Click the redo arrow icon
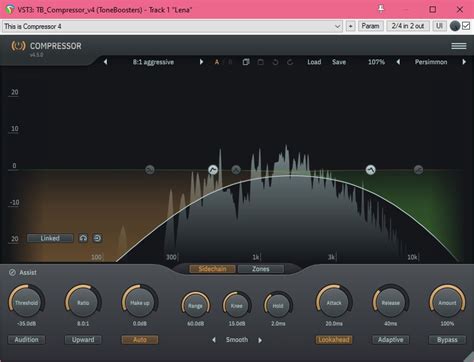Image resolution: width=474 pixels, height=362 pixels. [x=290, y=62]
